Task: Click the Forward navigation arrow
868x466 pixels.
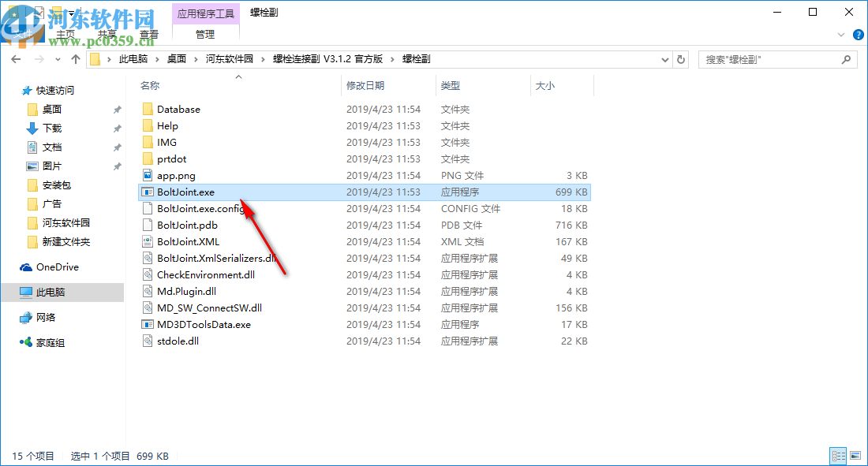Action: click(39, 59)
